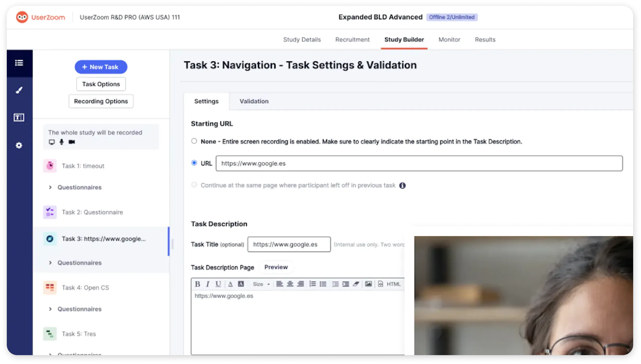Image resolution: width=641 pixels, height=364 pixels.
Task: Open the Recruitment tab
Action: click(x=352, y=39)
